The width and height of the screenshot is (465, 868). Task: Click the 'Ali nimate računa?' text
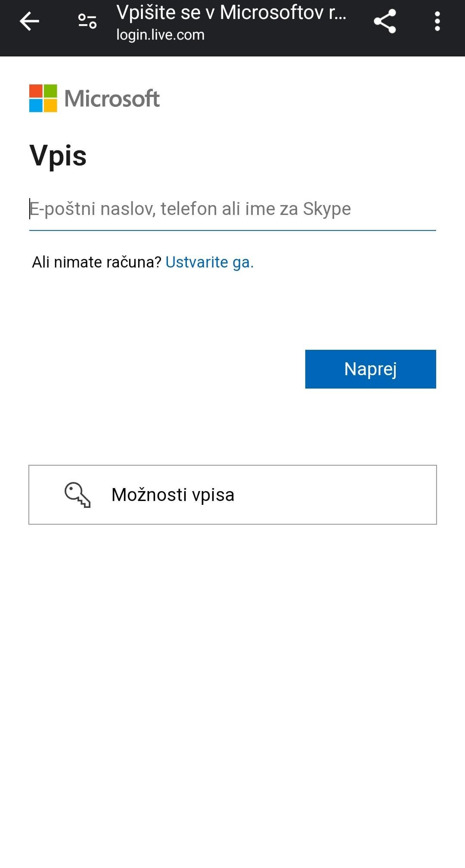tap(97, 262)
